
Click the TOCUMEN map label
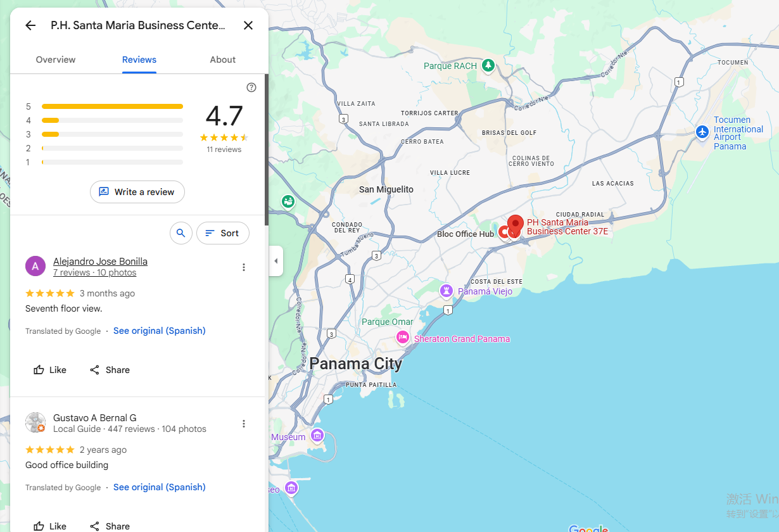pos(733,62)
